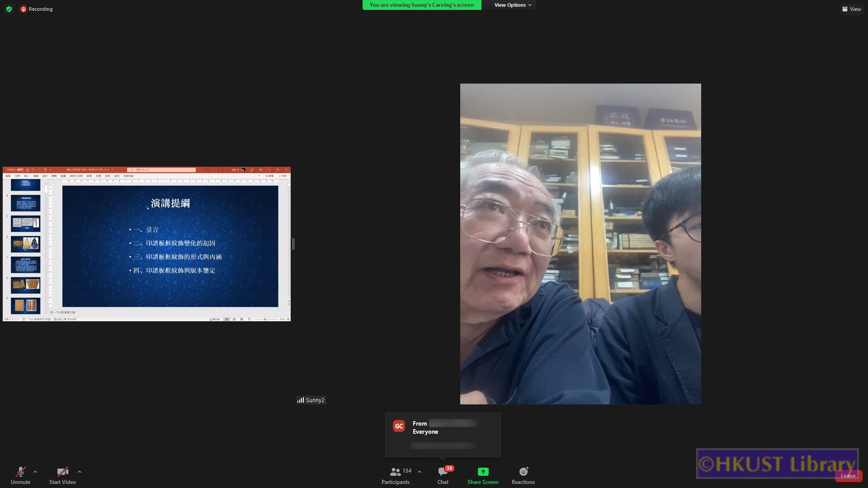Expand the arrow next to Participants count

420,472
